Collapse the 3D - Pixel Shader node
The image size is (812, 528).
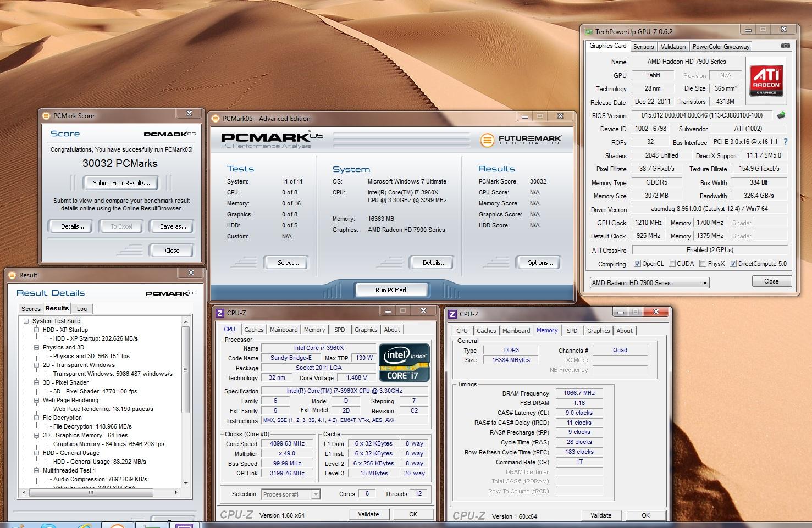coord(37,382)
